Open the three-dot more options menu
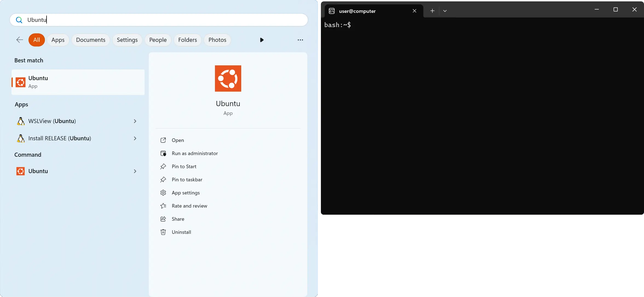644x297 pixels. click(300, 40)
